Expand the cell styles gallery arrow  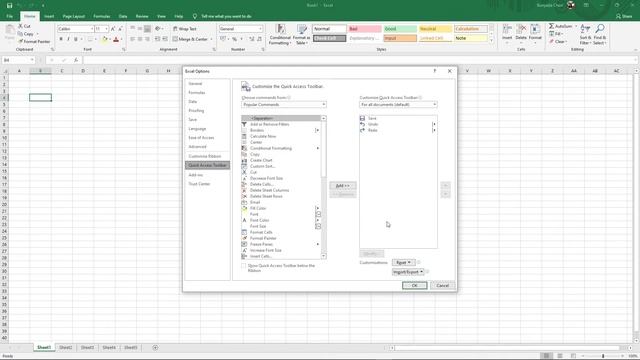pyautogui.click(x=491, y=41)
